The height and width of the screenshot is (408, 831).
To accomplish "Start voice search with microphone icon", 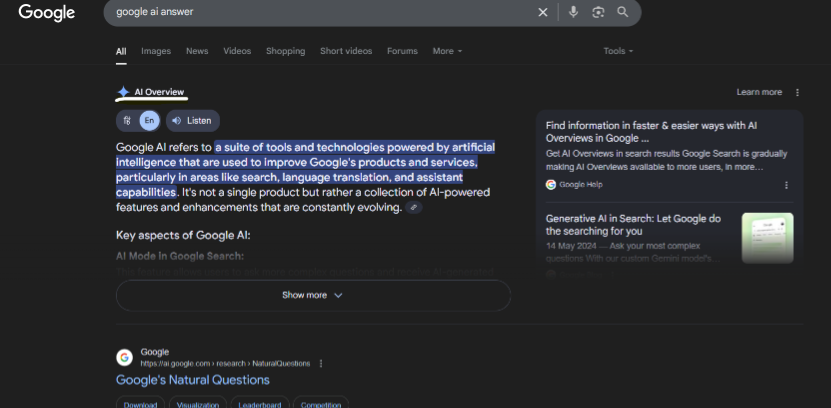I will (573, 12).
